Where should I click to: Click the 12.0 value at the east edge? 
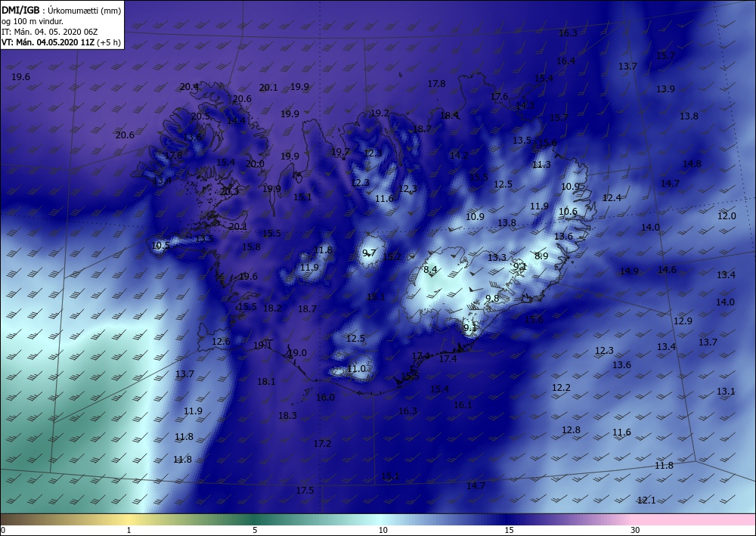727,216
